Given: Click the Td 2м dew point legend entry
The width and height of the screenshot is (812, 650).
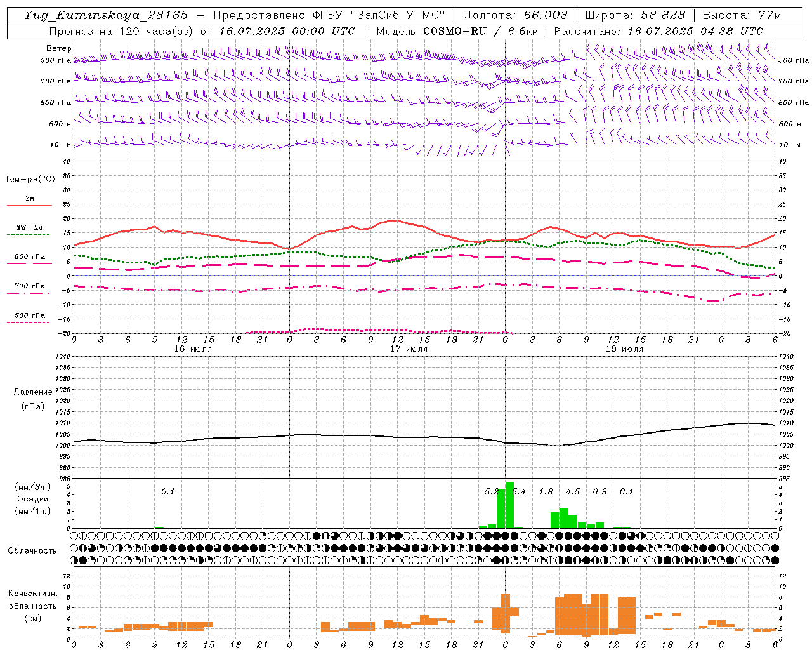Looking at the screenshot, I should [x=30, y=227].
